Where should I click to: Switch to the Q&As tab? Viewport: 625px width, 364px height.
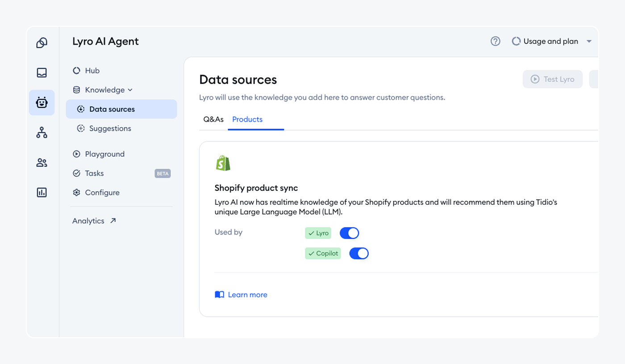[213, 119]
